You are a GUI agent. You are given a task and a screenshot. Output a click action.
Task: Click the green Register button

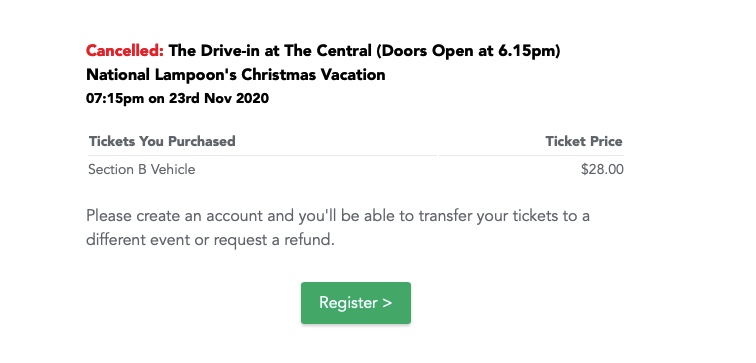pos(356,303)
